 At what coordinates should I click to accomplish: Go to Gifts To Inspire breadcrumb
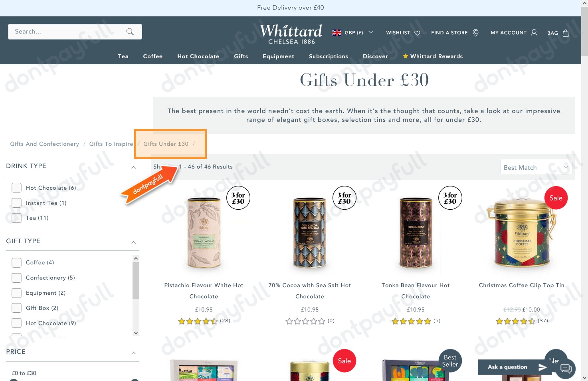pyautogui.click(x=111, y=144)
